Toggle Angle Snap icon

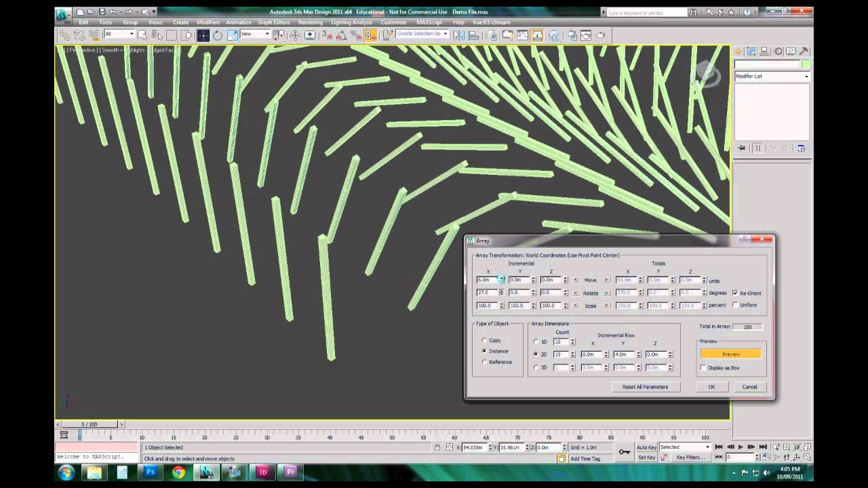click(x=342, y=35)
